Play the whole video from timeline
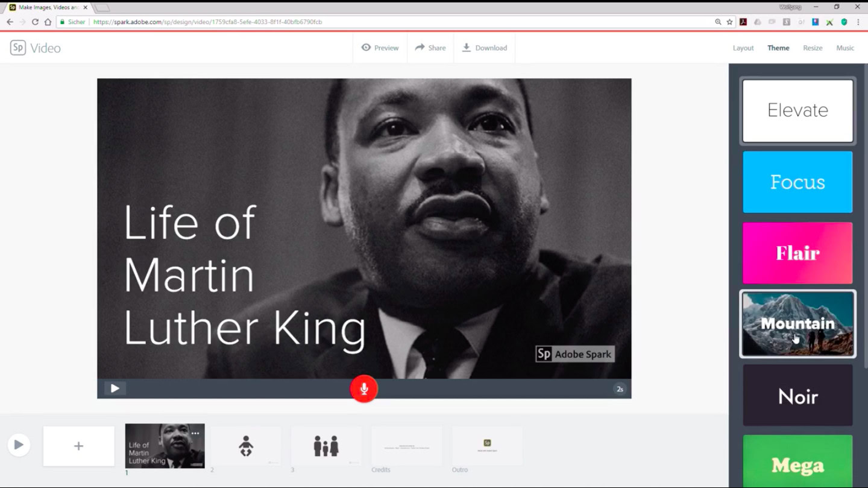This screenshot has height=488, width=868. click(x=19, y=445)
